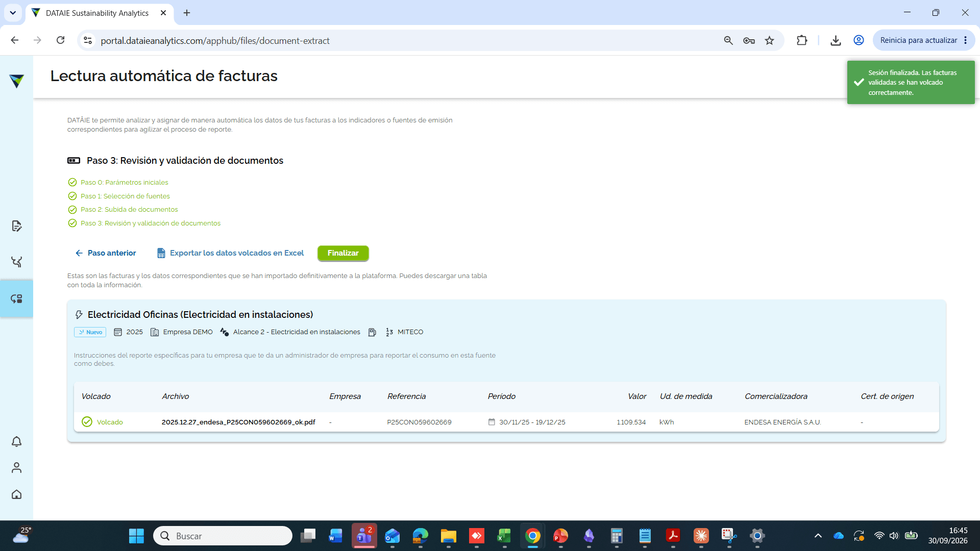Image resolution: width=980 pixels, height=551 pixels.
Task: Click the browser back arrow
Action: coord(15,40)
